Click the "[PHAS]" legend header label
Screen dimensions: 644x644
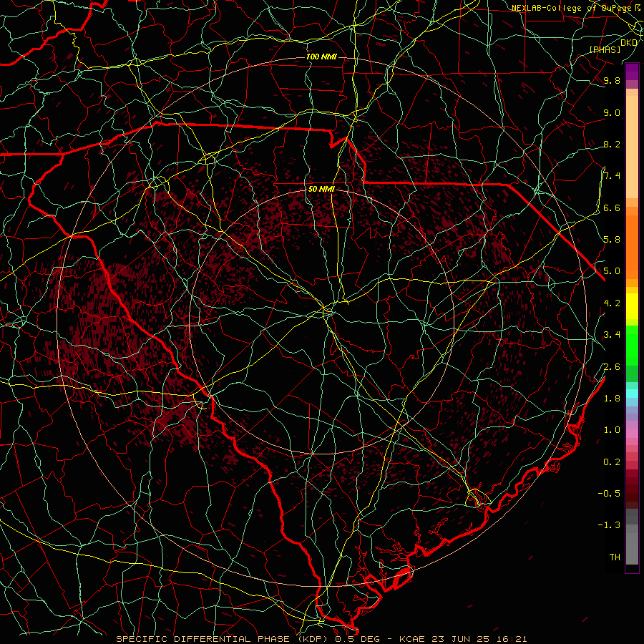click(605, 49)
